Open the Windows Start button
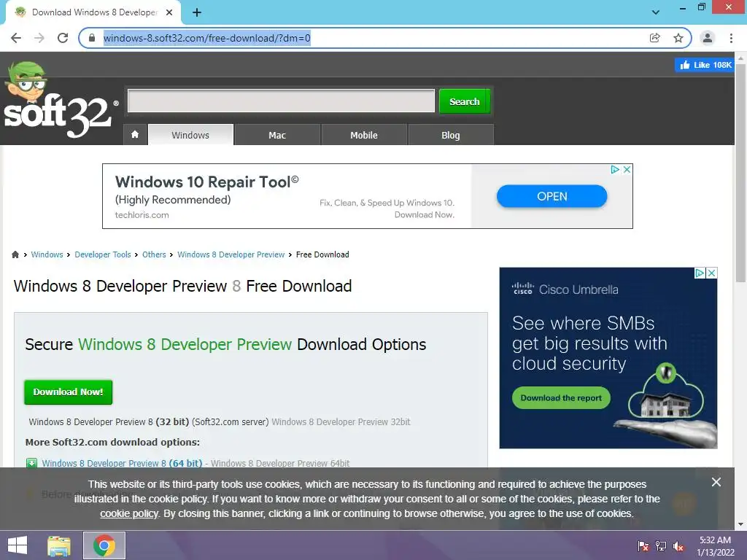The width and height of the screenshot is (747, 560). click(x=18, y=545)
